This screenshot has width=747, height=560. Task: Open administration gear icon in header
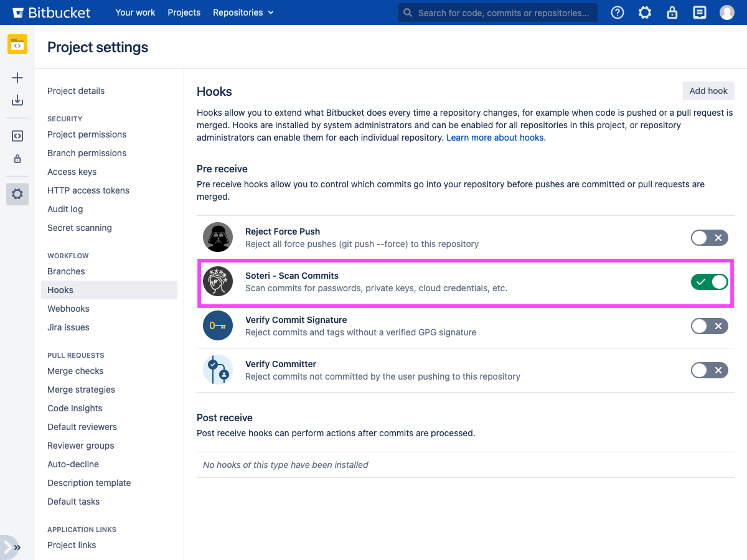click(645, 12)
